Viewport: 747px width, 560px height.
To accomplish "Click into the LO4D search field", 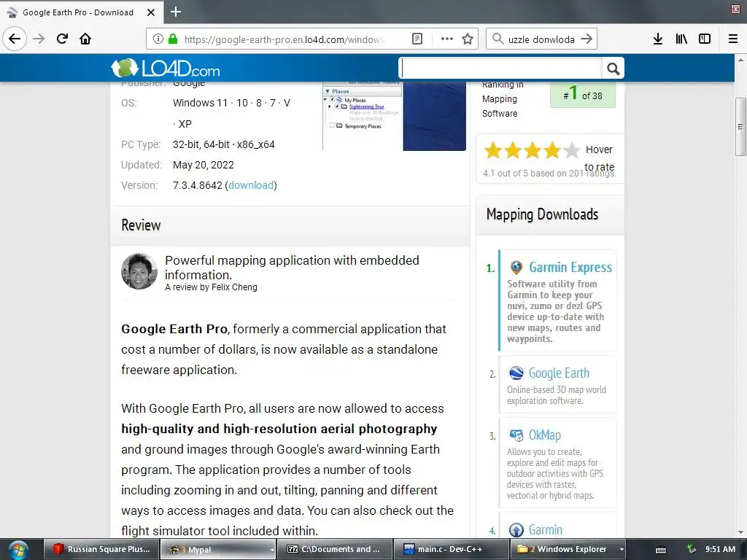I will 500,69.
